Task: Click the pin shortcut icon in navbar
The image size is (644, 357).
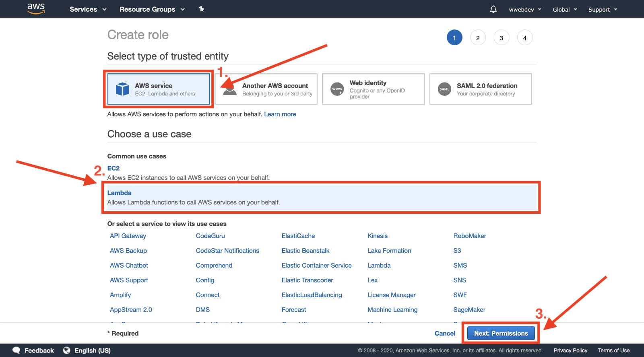Action: (201, 9)
